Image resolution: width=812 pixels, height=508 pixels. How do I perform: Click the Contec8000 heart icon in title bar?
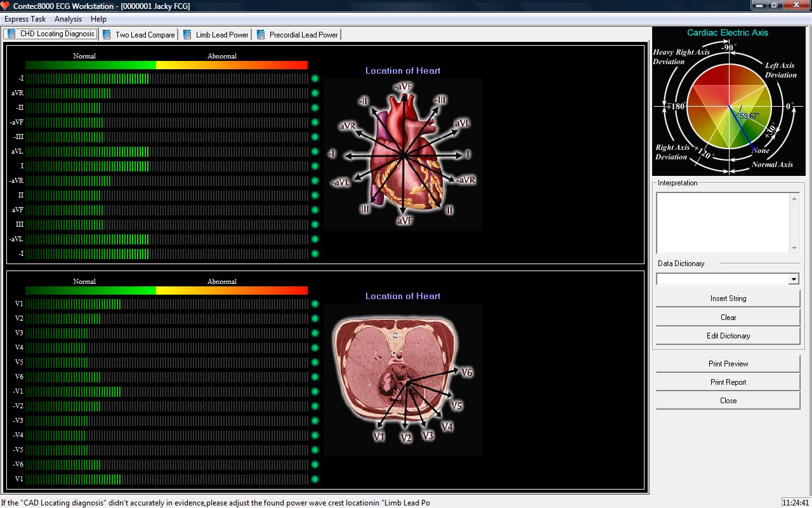coord(6,6)
